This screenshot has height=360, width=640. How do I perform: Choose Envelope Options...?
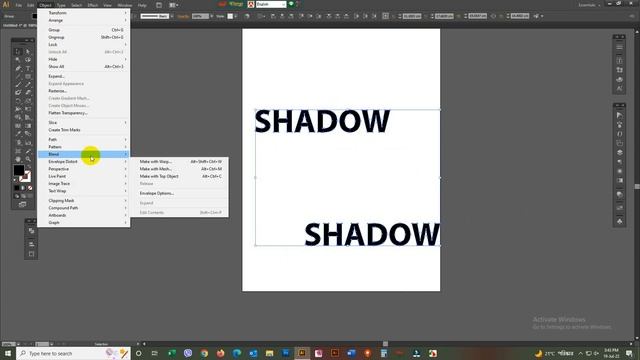180,193
